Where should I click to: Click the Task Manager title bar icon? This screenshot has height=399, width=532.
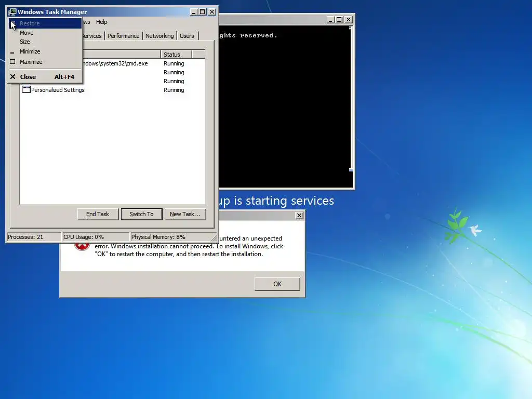[12, 12]
